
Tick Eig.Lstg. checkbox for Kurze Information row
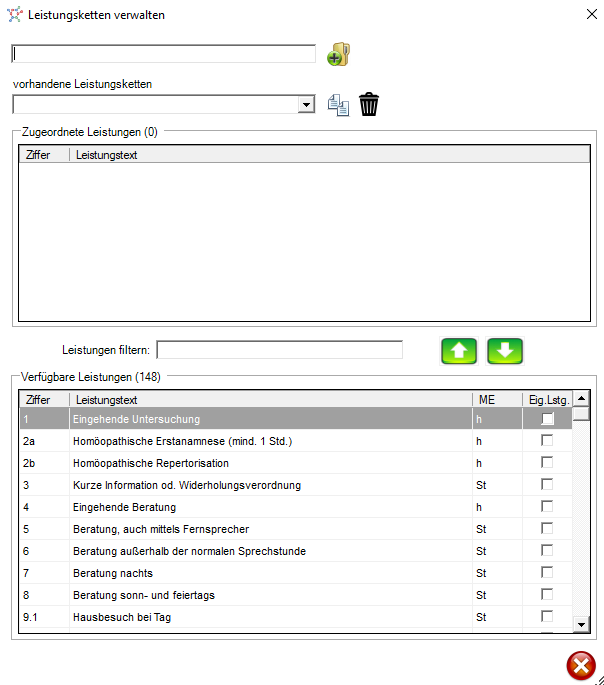(547, 484)
